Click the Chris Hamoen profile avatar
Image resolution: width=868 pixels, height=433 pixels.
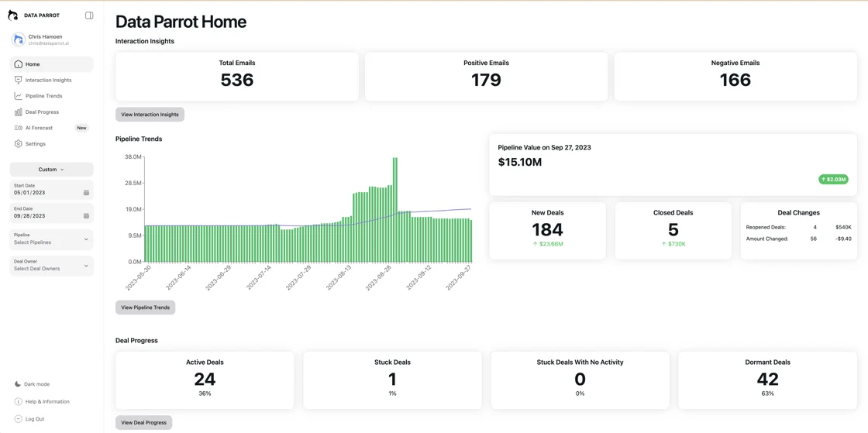(19, 40)
